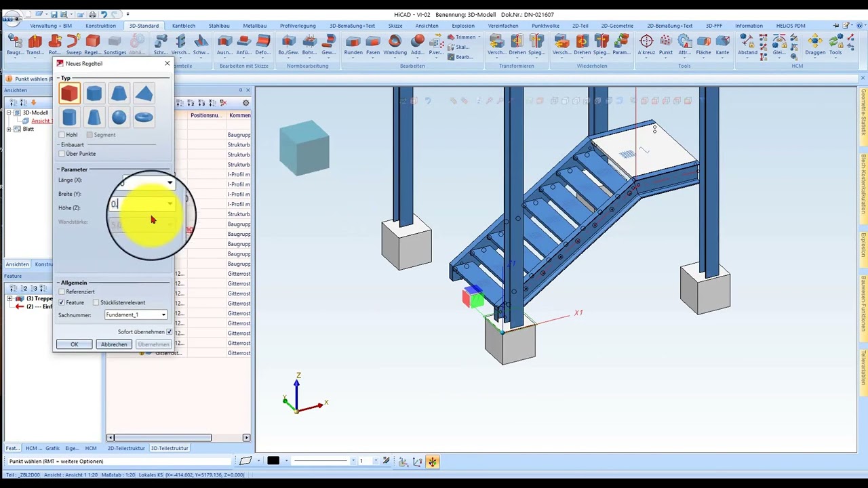Open the HELiOS PDM ribbon tab
Screen dimensions: 868x488
click(x=789, y=26)
